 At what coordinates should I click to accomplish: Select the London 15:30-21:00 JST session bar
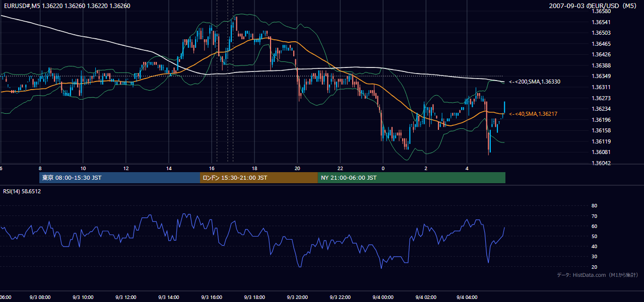point(259,178)
